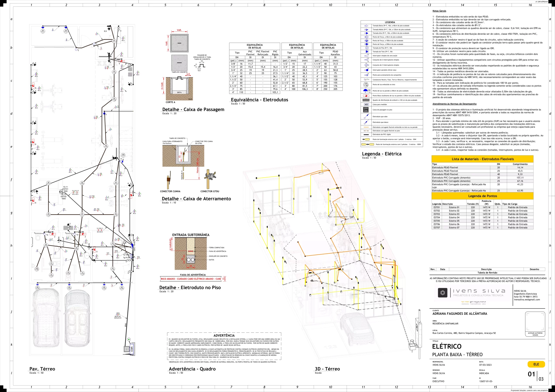Click the two-petal lighting pole legend symbol
The width and height of the screenshot is (555, 392).
tap(367, 144)
